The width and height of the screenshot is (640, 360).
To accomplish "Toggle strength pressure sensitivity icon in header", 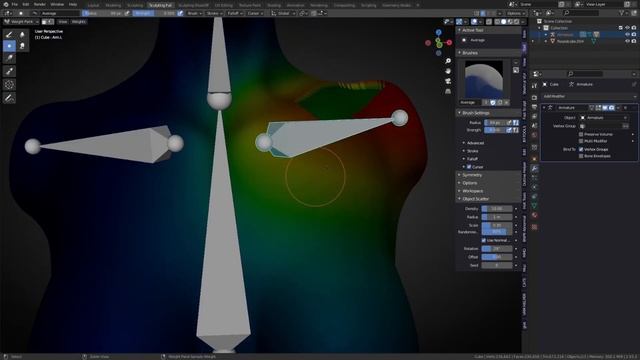I will tap(180, 13).
